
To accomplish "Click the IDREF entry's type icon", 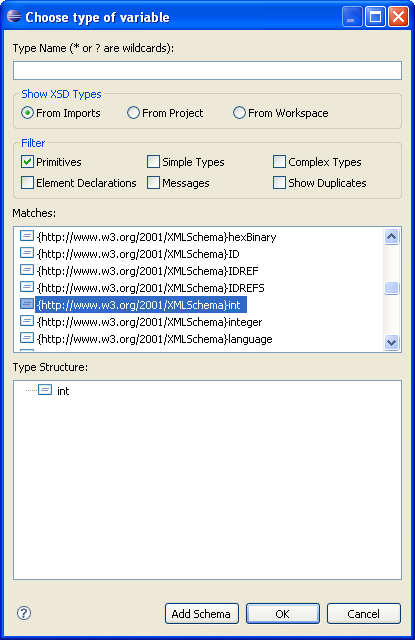I will pos(27,270).
